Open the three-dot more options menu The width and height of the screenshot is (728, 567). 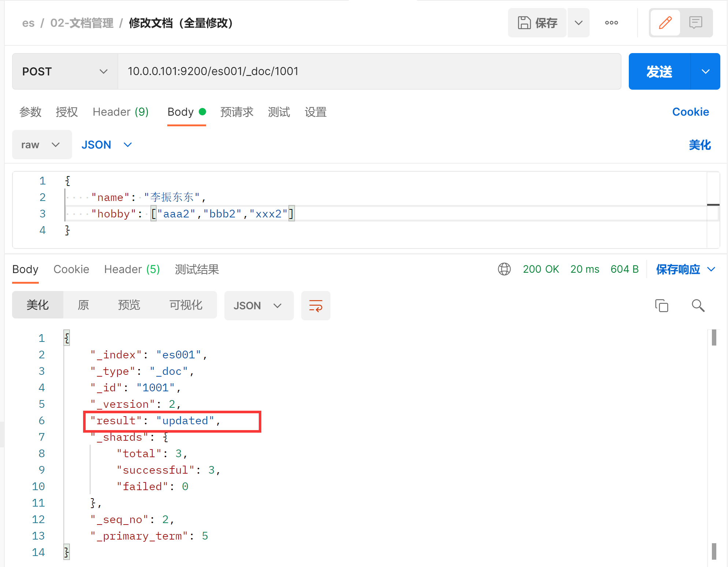pyautogui.click(x=612, y=23)
